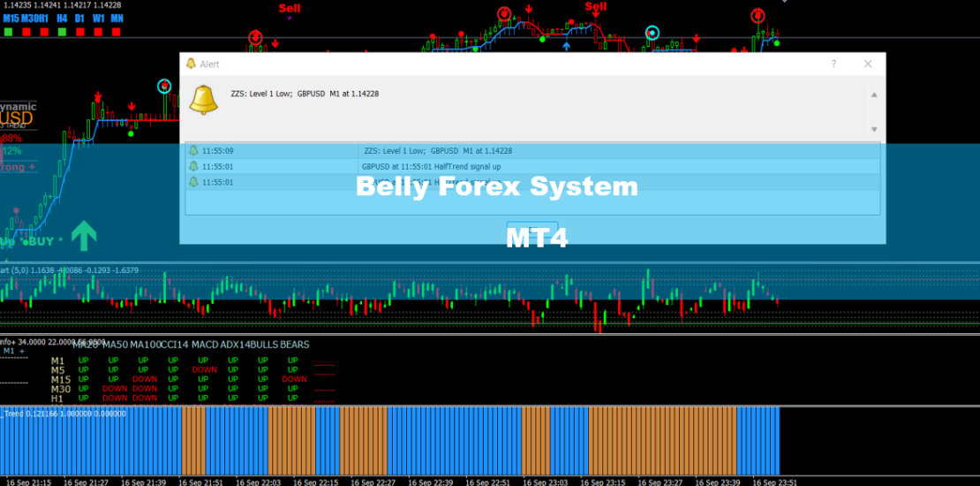Click the red DOWN in H1 MA100 cell

pos(145,398)
